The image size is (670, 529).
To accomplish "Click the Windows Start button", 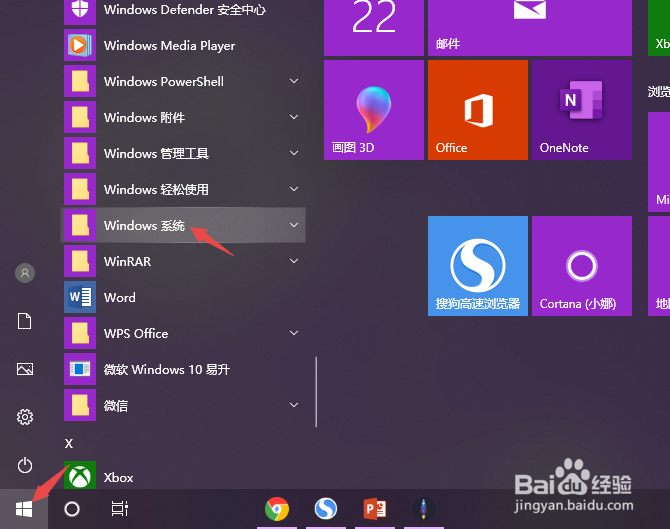I will coord(24,509).
